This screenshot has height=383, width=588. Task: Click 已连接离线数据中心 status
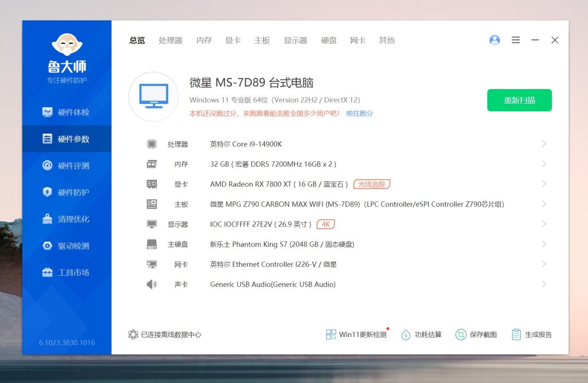click(165, 334)
